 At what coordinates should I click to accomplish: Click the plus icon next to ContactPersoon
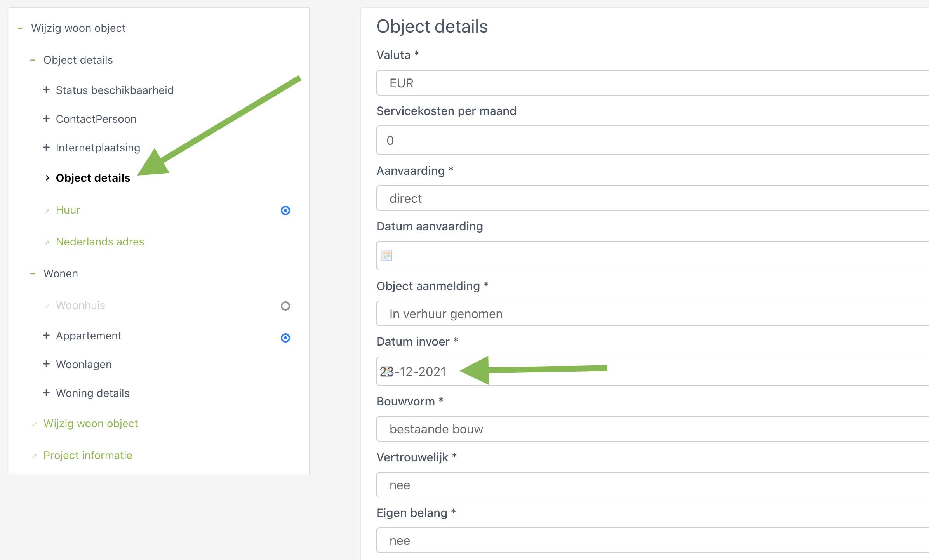click(x=46, y=119)
